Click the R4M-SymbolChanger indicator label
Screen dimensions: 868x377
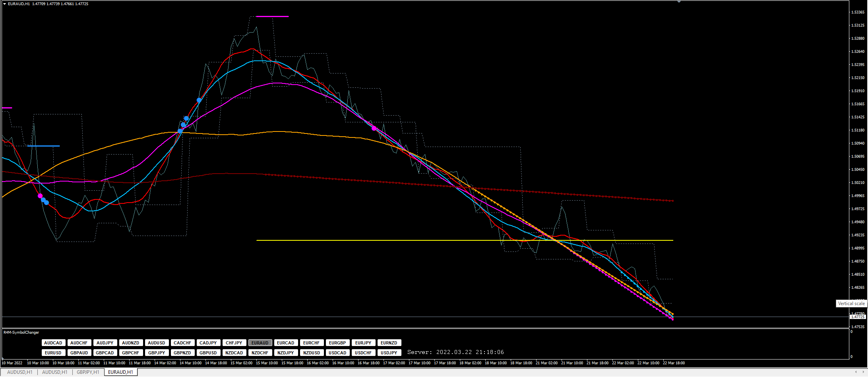point(21,333)
